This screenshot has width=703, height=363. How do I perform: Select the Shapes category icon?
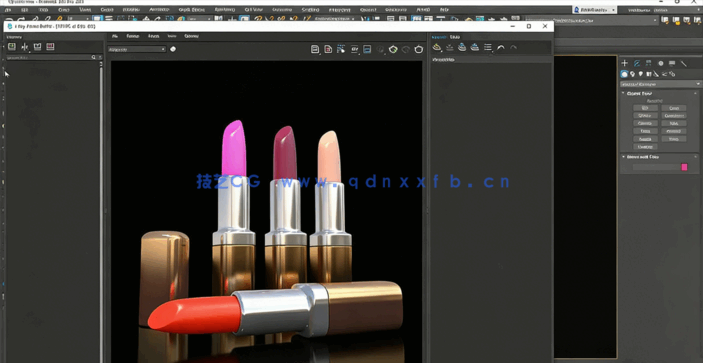[632, 74]
